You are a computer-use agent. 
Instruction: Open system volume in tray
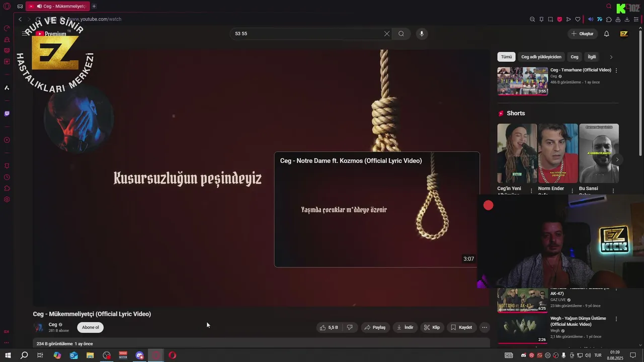pyautogui.click(x=588, y=355)
